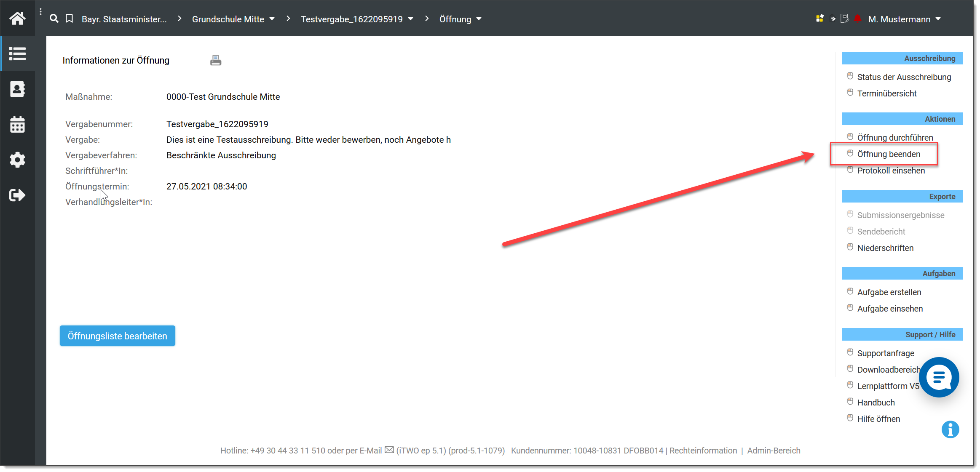Click the bookmark icon in top bar
This screenshot has width=980, height=472.
(70, 19)
